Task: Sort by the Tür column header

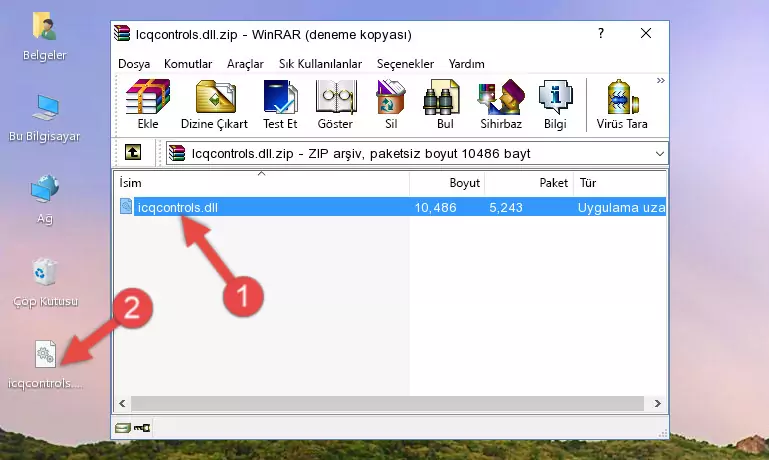Action: tap(620, 183)
